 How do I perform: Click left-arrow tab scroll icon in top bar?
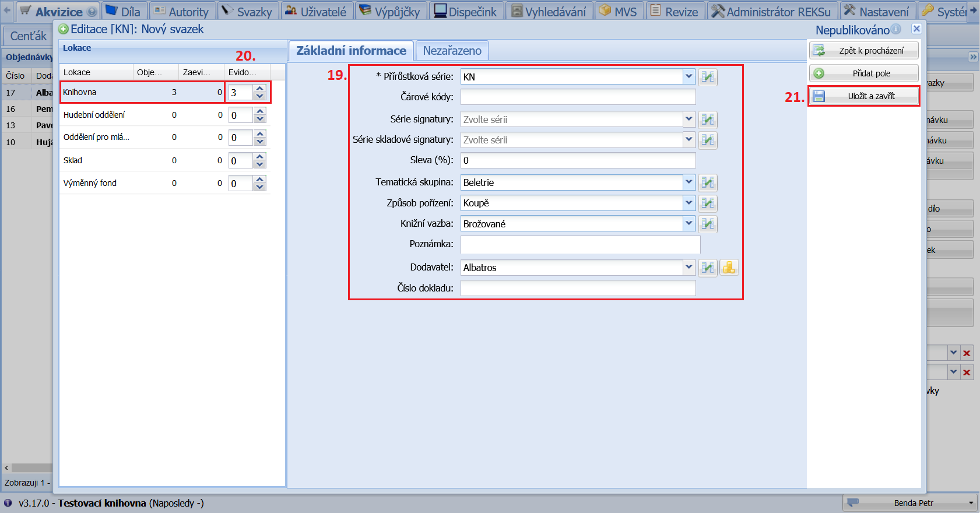tap(7, 10)
